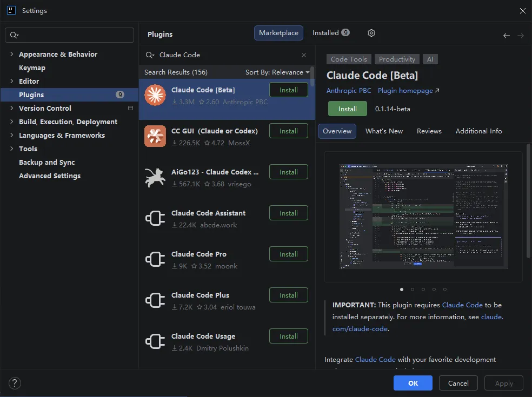
Task: Show the second screenshot via carousel dot
Action: [412, 290]
